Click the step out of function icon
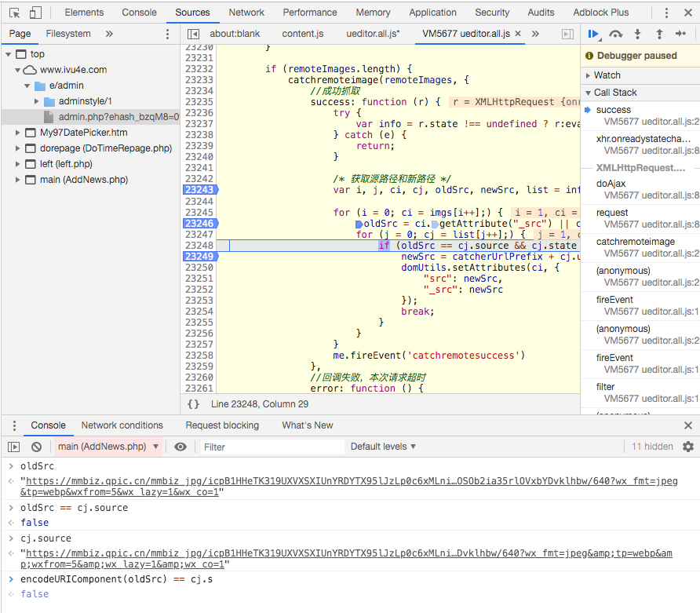The image size is (700, 613). coord(659,34)
